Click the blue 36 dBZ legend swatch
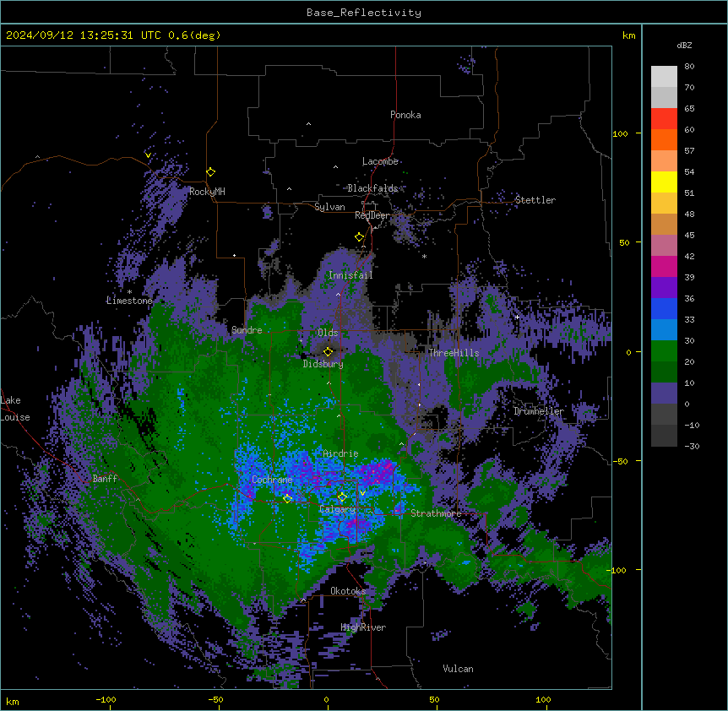This screenshot has width=728, height=711. click(664, 308)
